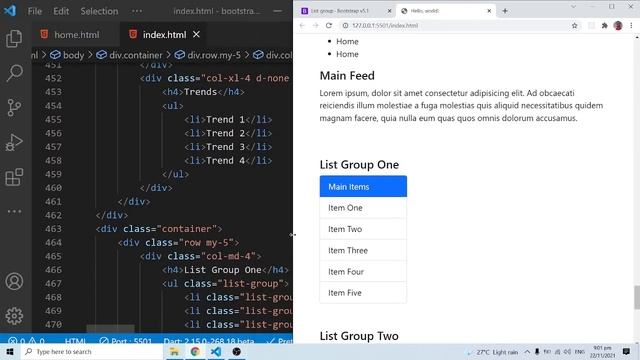640x360 pixels.
Task: Close the index.html editor tab
Action: pyautogui.click(x=196, y=34)
